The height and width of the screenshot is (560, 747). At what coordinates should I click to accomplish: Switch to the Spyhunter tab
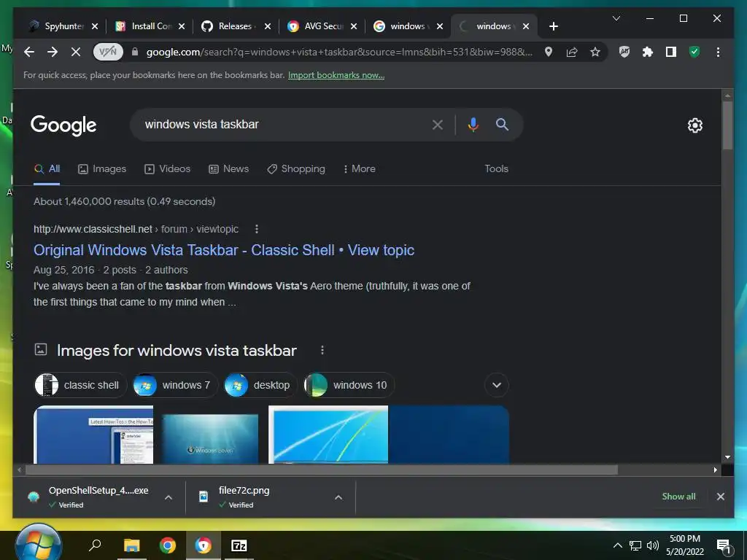tap(56, 26)
